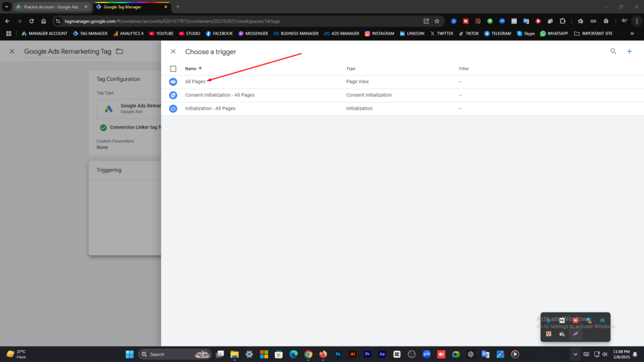Create a new trigger with plus icon
The image size is (644, 362).
[x=629, y=52]
